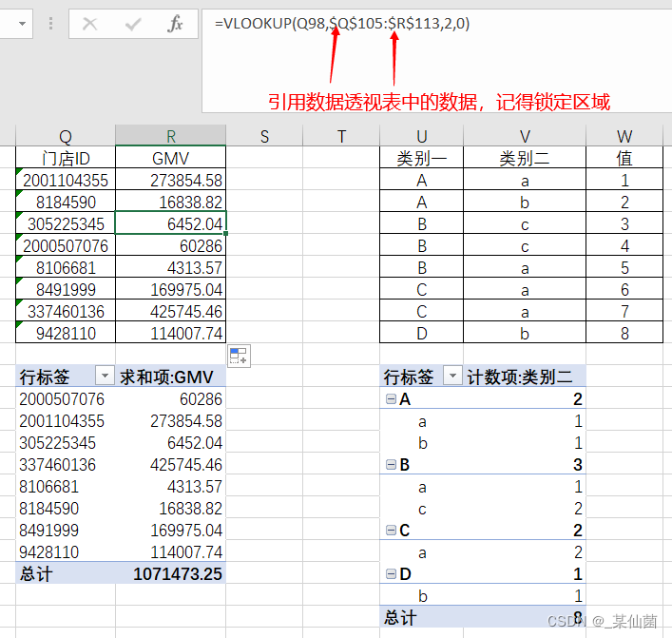This screenshot has height=638, width=672.
Task: Select the cell containing 16838.82 in top table
Action: coord(170,202)
